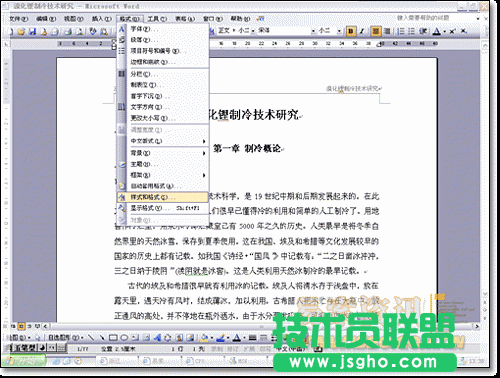Click the Bulleted list icon

click(x=412, y=31)
